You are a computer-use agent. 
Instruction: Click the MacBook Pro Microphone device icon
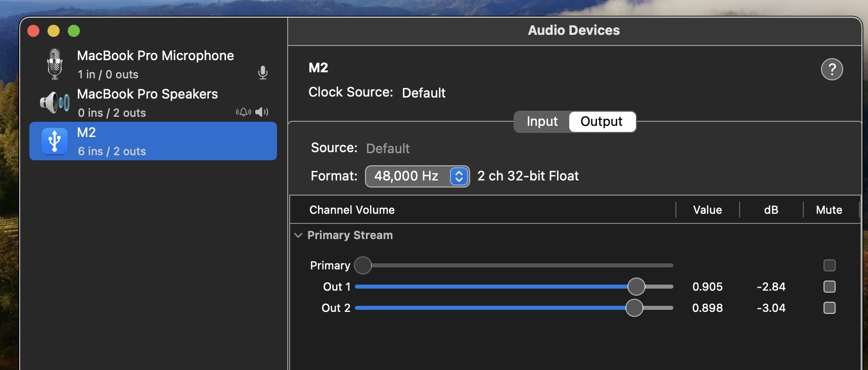(55, 64)
